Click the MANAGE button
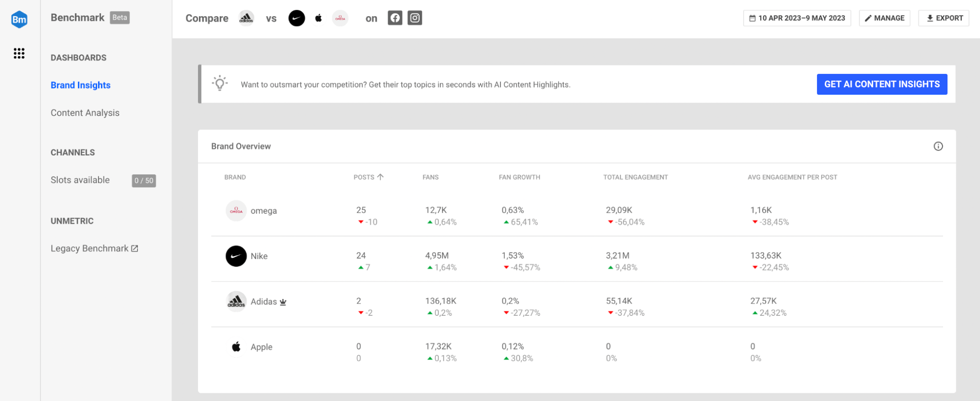Screen dimensions: 980x401 [884, 18]
